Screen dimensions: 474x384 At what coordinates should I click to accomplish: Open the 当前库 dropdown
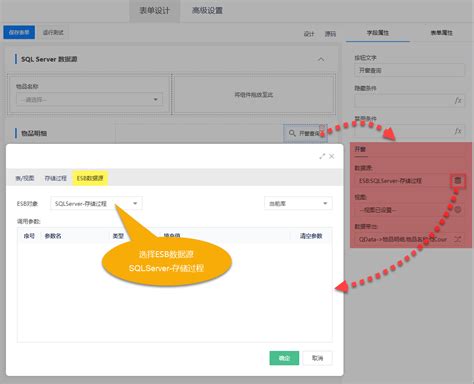[x=298, y=203]
